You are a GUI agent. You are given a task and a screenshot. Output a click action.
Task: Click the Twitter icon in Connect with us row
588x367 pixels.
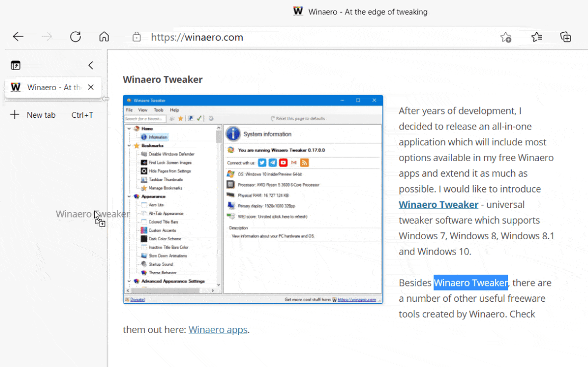point(262,162)
